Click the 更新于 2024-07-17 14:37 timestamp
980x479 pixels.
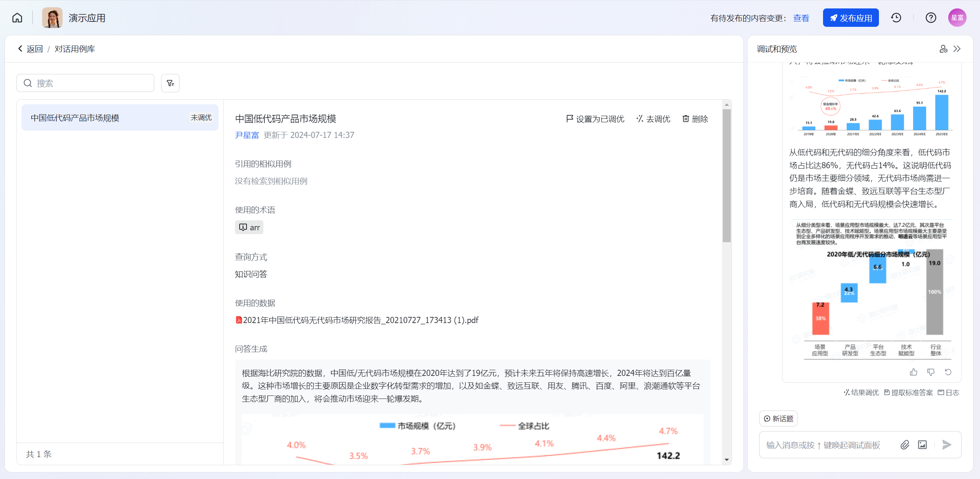coord(309,135)
